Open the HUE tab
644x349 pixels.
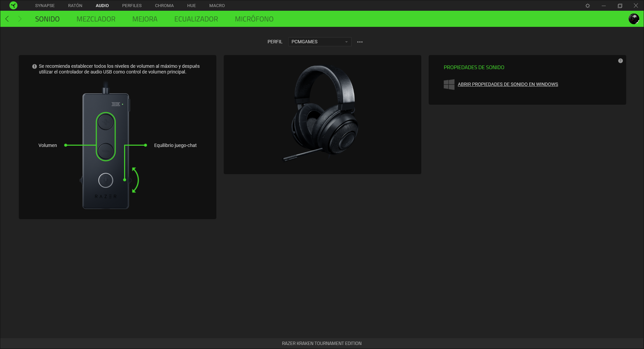[x=192, y=6]
